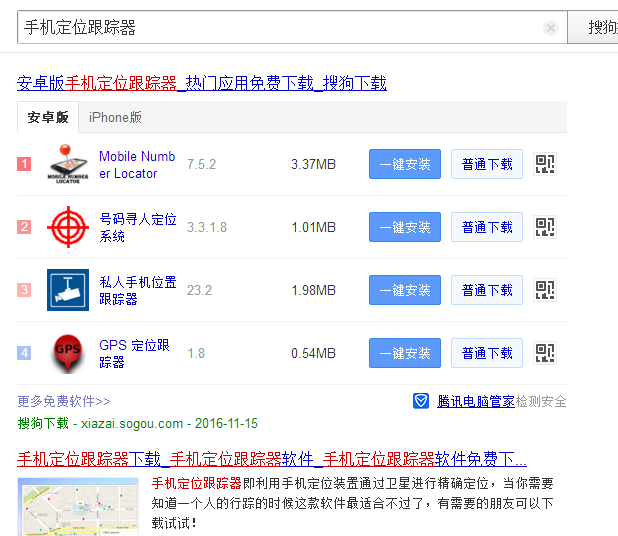Show QR code for 私人手机位置跟踪器

[545, 290]
